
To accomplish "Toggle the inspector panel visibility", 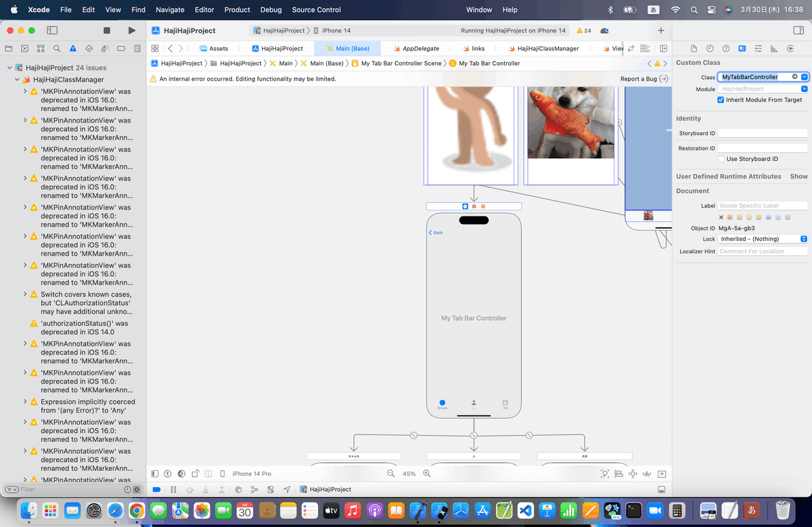I will point(798,30).
